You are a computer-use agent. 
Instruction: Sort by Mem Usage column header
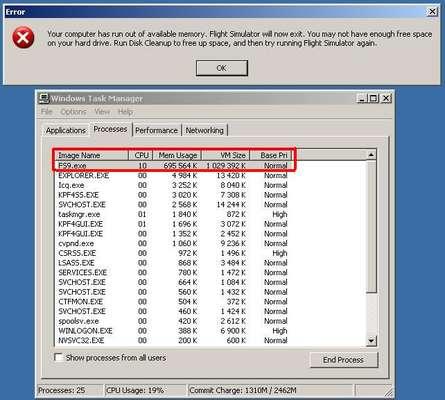(x=177, y=155)
